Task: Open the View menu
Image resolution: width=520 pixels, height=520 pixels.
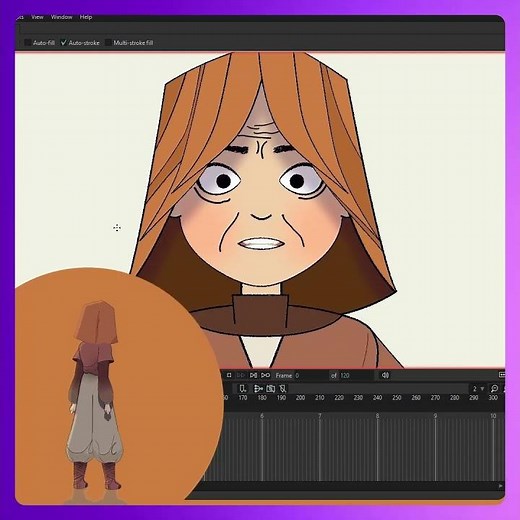Action: click(37, 17)
